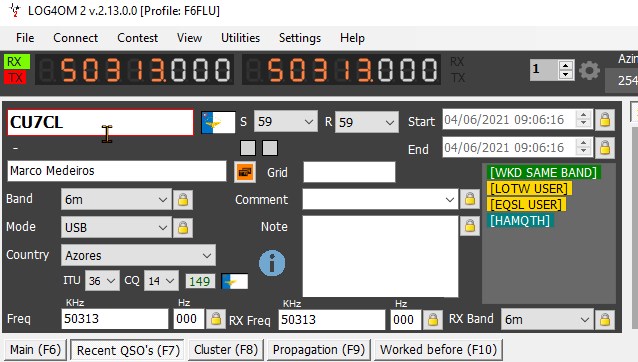
Task: Click the Azores flag next to callsign
Action: (218, 122)
